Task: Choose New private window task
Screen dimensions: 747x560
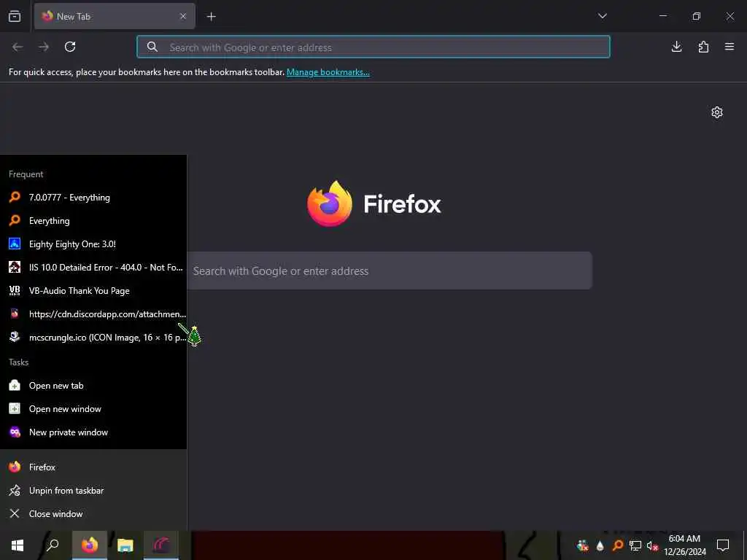Action: coord(93,432)
